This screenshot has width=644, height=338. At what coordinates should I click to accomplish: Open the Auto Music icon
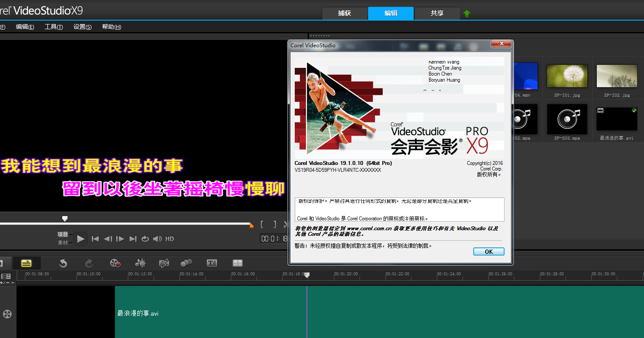164,263
